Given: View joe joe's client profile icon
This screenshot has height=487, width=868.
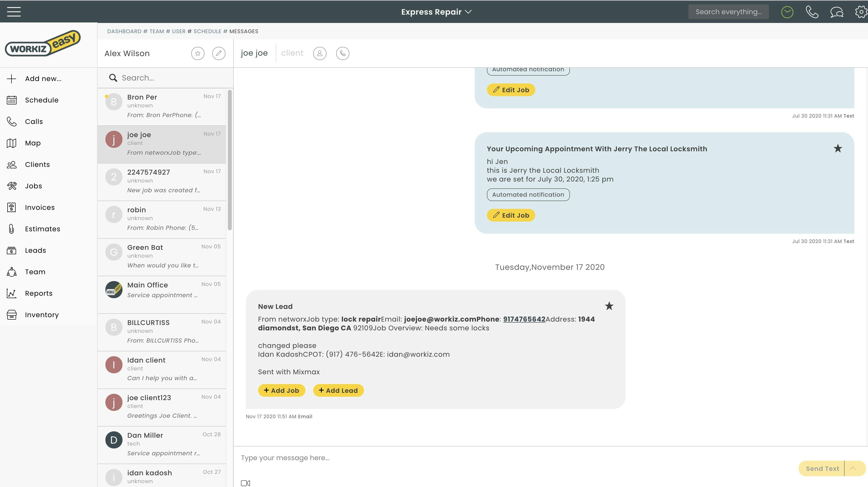Looking at the screenshot, I should tap(319, 53).
